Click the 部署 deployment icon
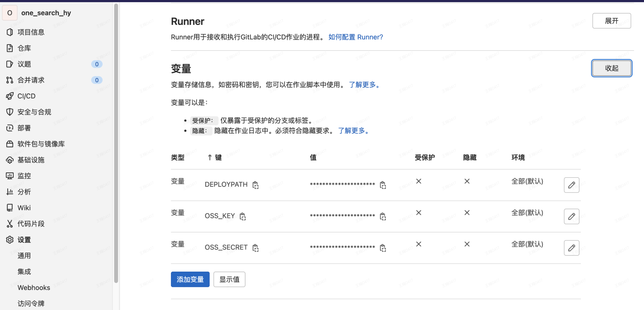The width and height of the screenshot is (644, 310). pos(10,128)
